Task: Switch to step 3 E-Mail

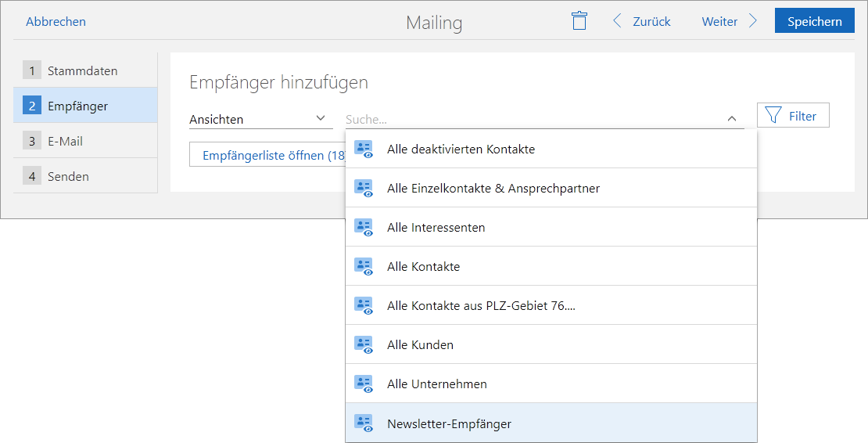Action: [x=65, y=141]
